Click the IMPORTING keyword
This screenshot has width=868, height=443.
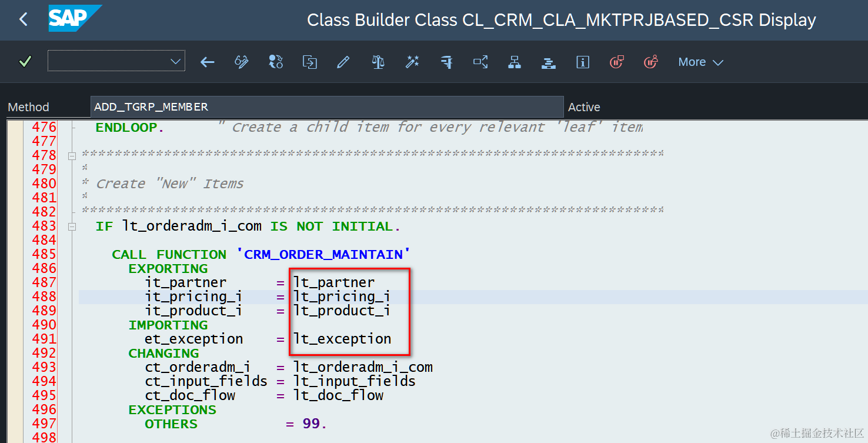[x=168, y=325]
